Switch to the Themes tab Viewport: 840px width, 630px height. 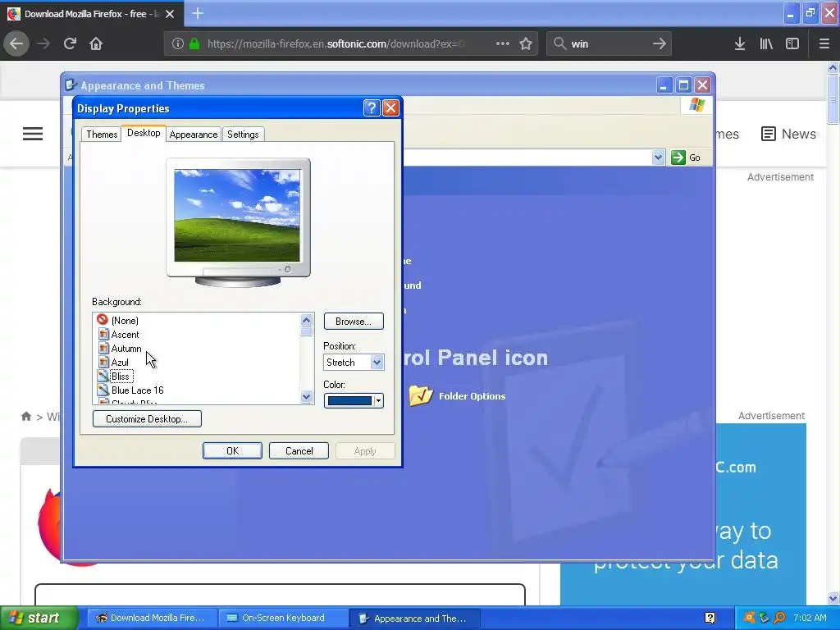click(x=102, y=135)
